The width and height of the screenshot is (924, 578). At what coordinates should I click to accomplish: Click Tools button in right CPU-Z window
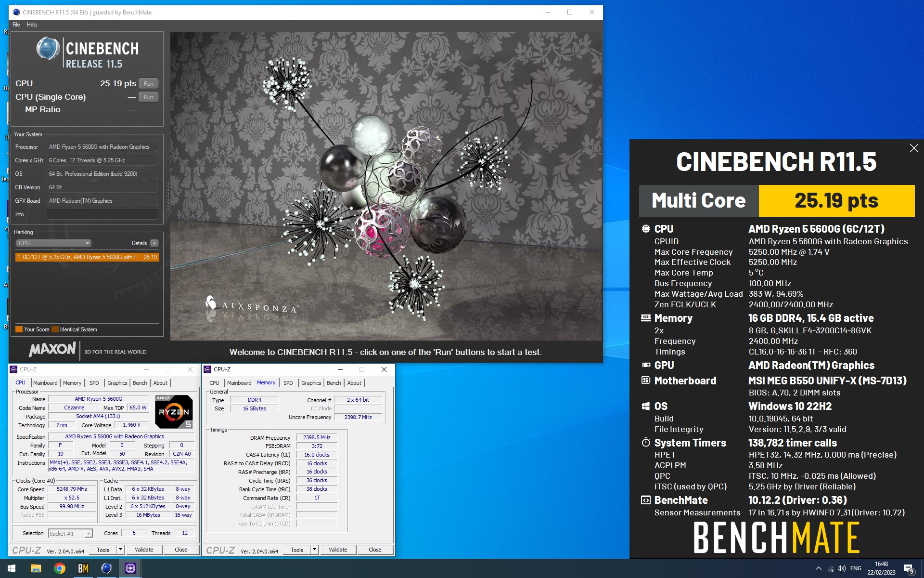coord(297,550)
